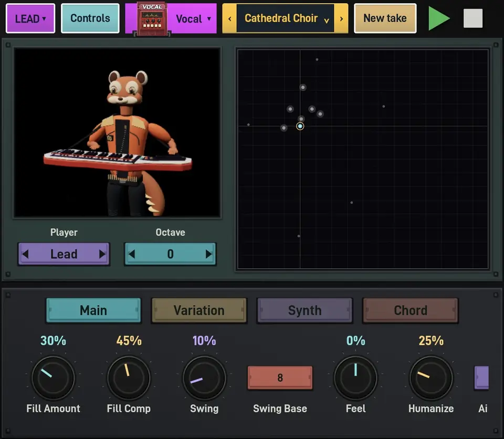This screenshot has height=439, width=504.
Task: Click the New take button
Action: click(x=385, y=18)
